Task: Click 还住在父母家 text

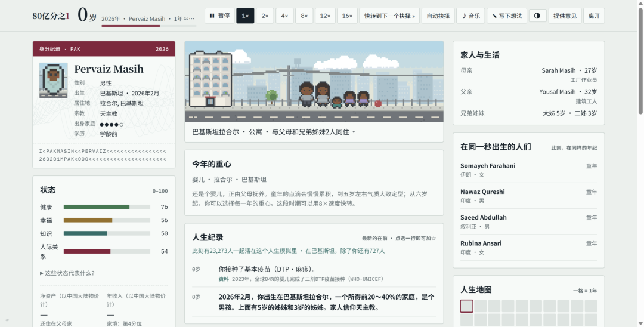Action: click(56, 323)
